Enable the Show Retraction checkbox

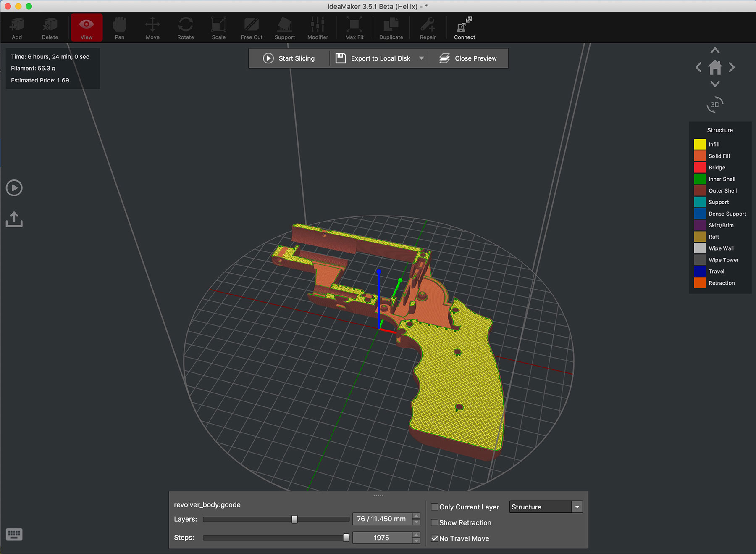tap(435, 522)
